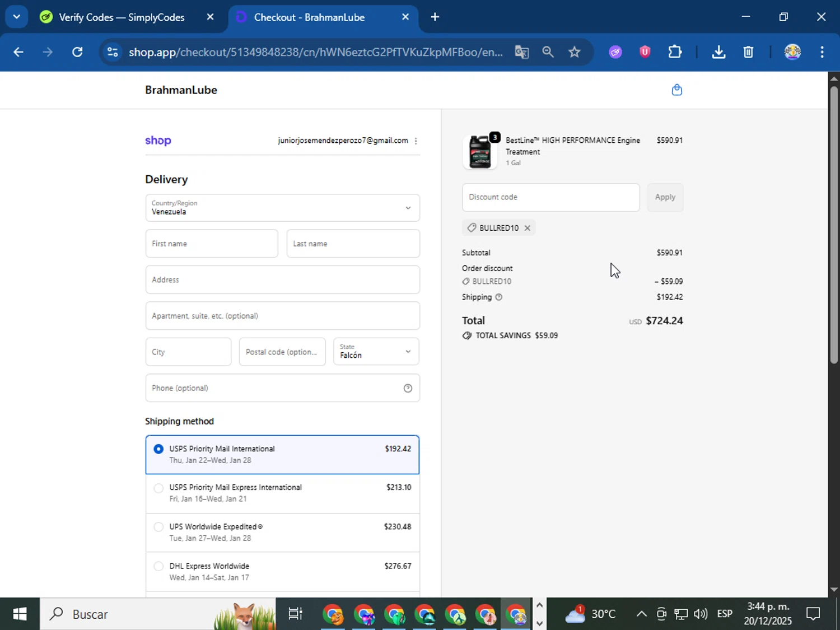This screenshot has height=630, width=840.
Task: Select USPS Priority Mail International shipping
Action: coord(282,455)
